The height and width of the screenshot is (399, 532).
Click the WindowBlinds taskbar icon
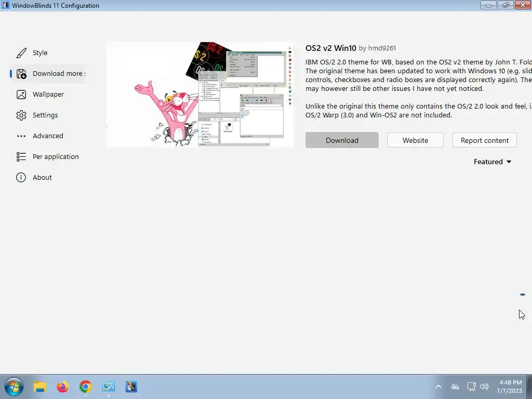tap(131, 387)
